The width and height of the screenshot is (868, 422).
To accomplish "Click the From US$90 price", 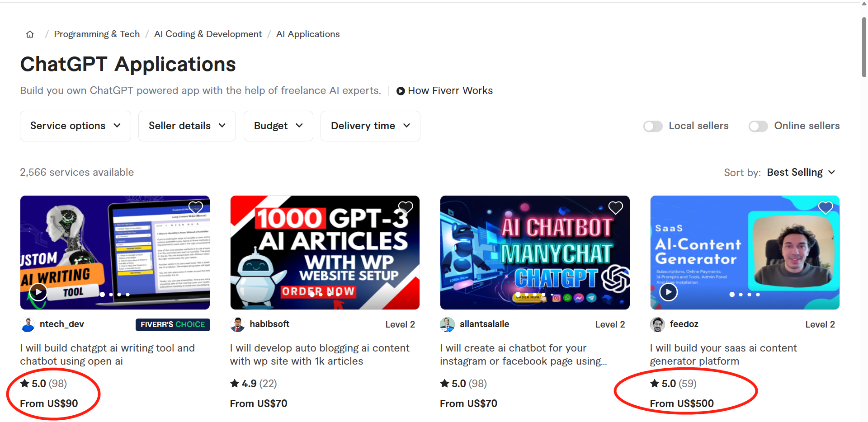I will click(49, 403).
